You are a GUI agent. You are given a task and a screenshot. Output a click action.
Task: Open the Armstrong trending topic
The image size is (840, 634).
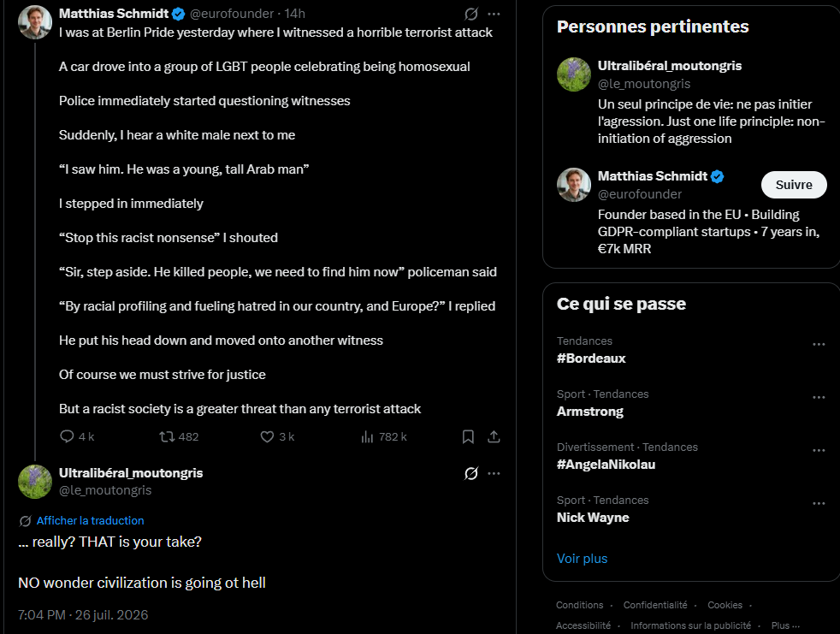click(590, 412)
